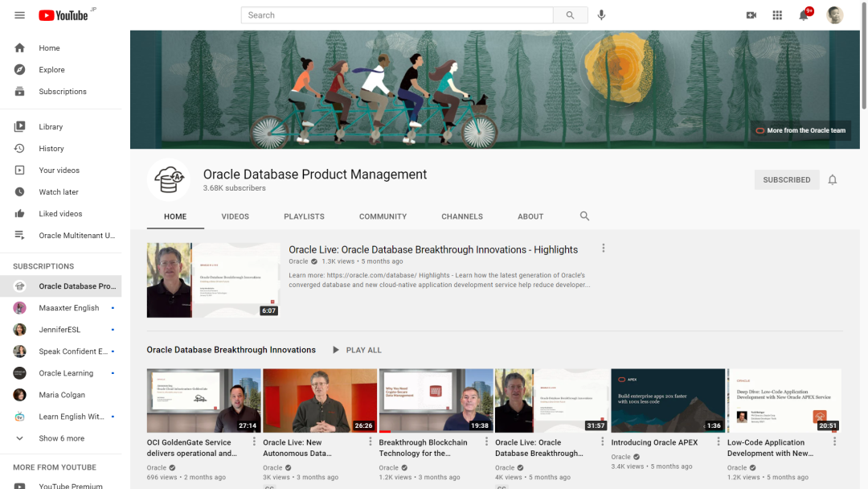Go to Home in sidebar
868x489 pixels.
tap(61, 48)
